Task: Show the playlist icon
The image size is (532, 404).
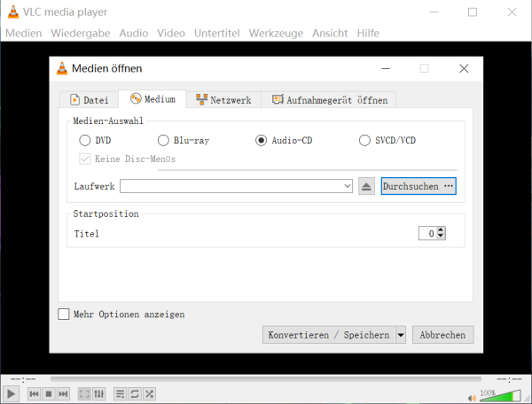Action: coord(120,394)
